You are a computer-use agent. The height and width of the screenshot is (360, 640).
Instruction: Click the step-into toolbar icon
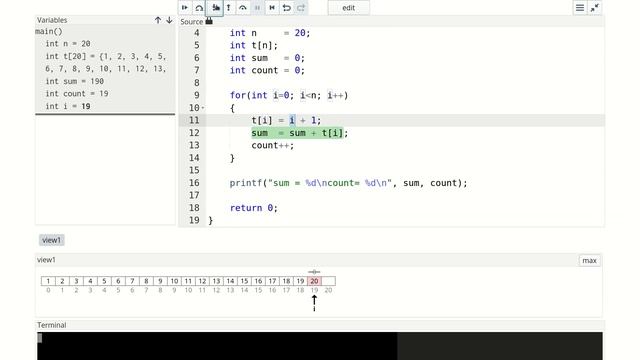[x=216, y=8]
